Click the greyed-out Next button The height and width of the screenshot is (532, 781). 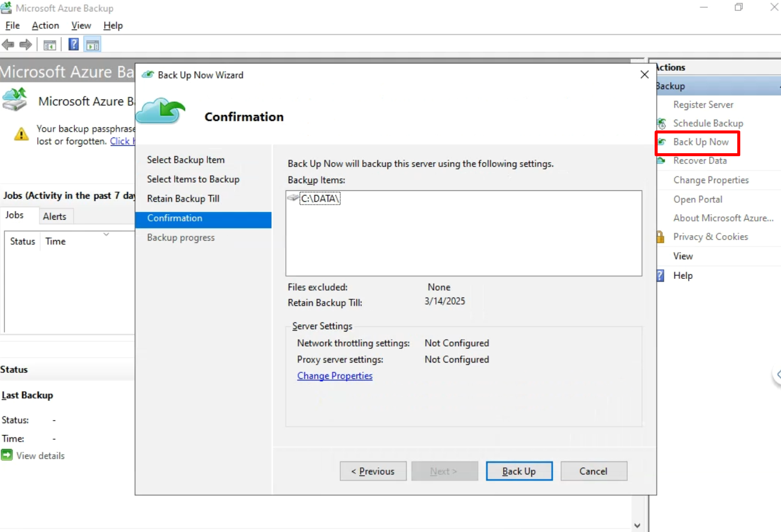pos(444,471)
